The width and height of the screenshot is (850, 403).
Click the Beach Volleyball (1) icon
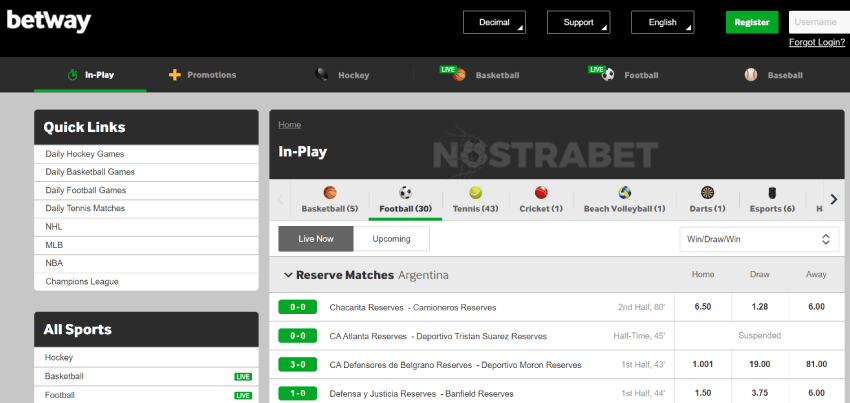tap(624, 193)
